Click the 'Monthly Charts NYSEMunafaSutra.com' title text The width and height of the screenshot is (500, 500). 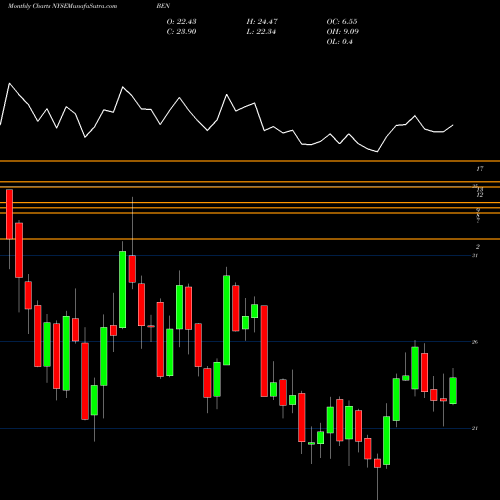(x=62, y=6)
